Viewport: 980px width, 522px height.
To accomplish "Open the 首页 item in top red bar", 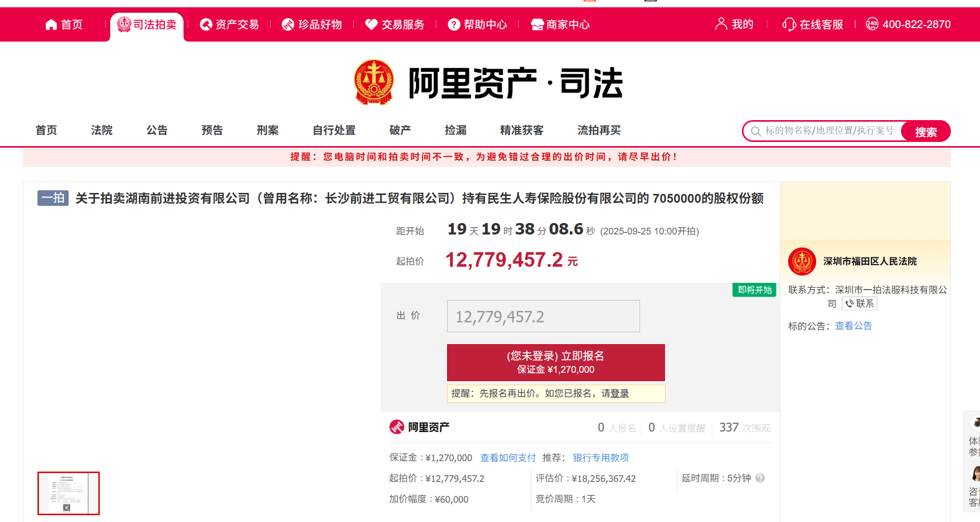I will pyautogui.click(x=64, y=24).
